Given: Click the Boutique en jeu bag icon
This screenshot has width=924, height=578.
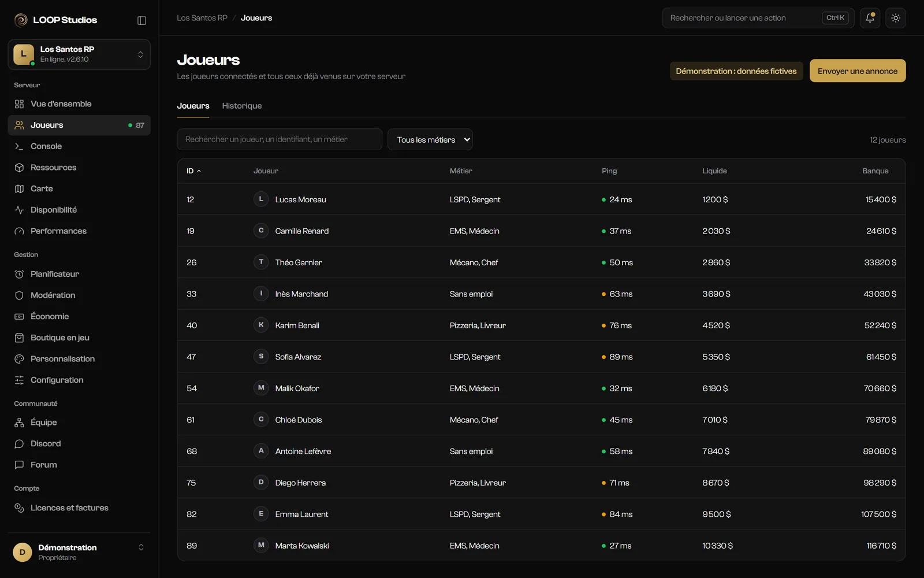Looking at the screenshot, I should (19, 338).
